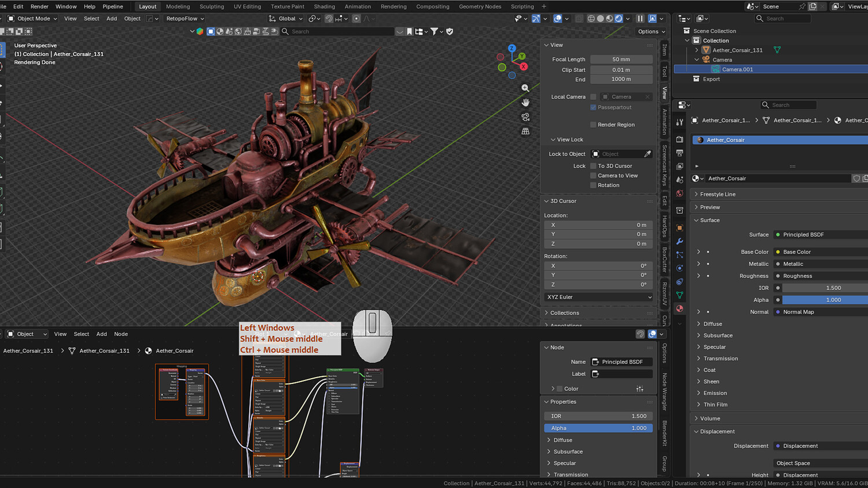This screenshot has height=488, width=868.
Task: Open the Render menu in top bar
Action: tap(39, 6)
